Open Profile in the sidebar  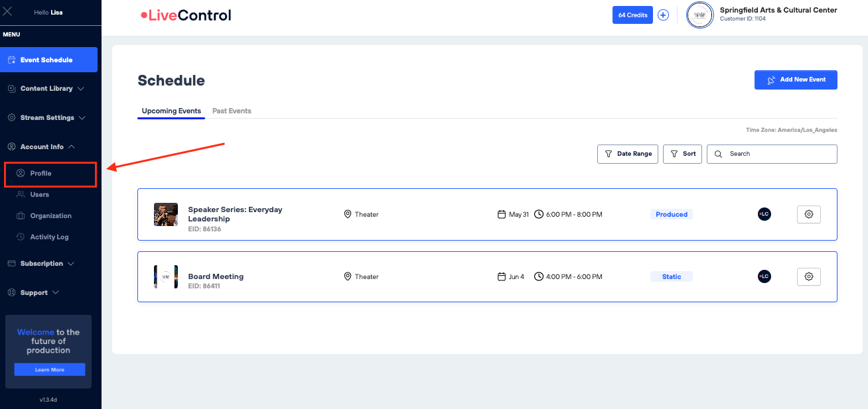40,174
